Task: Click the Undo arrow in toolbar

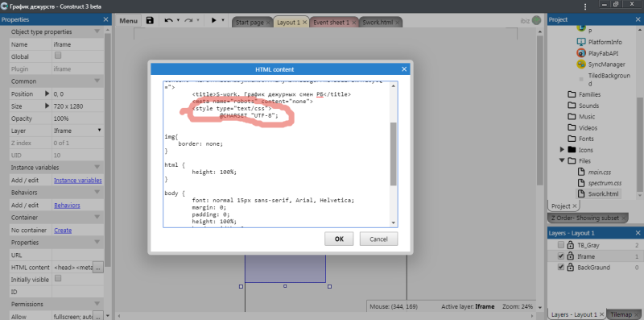Action: click(x=169, y=21)
